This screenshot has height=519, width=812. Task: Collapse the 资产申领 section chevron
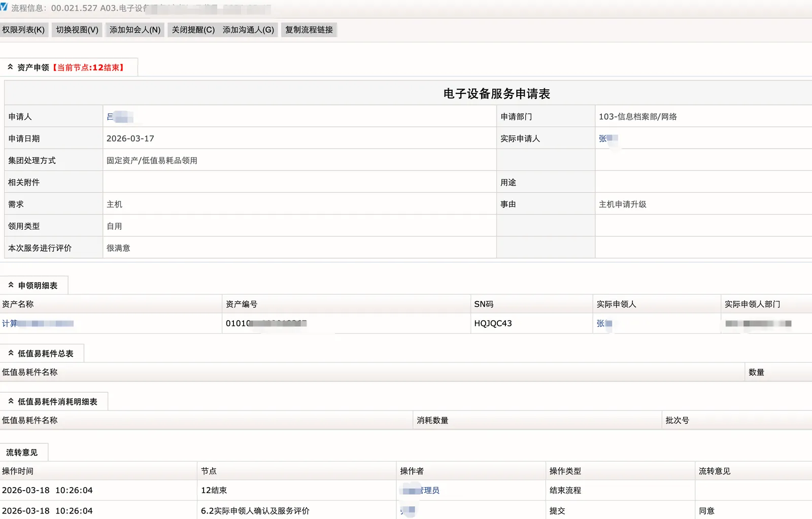click(10, 67)
